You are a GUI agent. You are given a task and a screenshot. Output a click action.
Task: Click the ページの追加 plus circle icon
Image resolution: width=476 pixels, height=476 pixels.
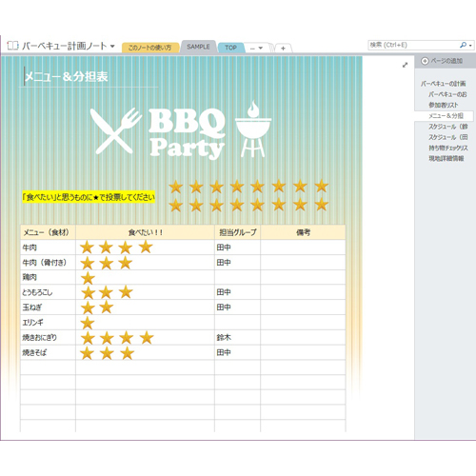425,61
